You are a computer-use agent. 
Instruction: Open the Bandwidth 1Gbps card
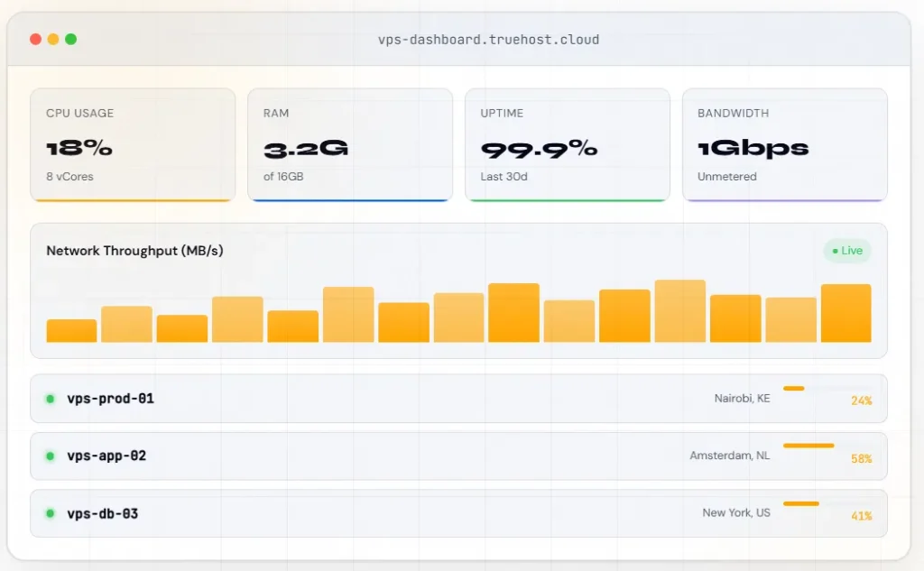[784, 145]
